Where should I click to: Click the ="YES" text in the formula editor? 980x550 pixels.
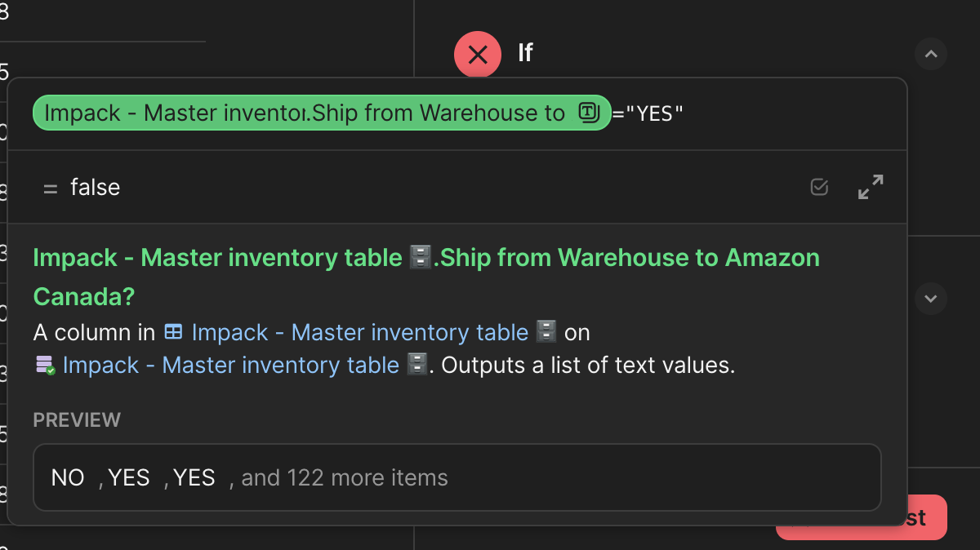(648, 113)
